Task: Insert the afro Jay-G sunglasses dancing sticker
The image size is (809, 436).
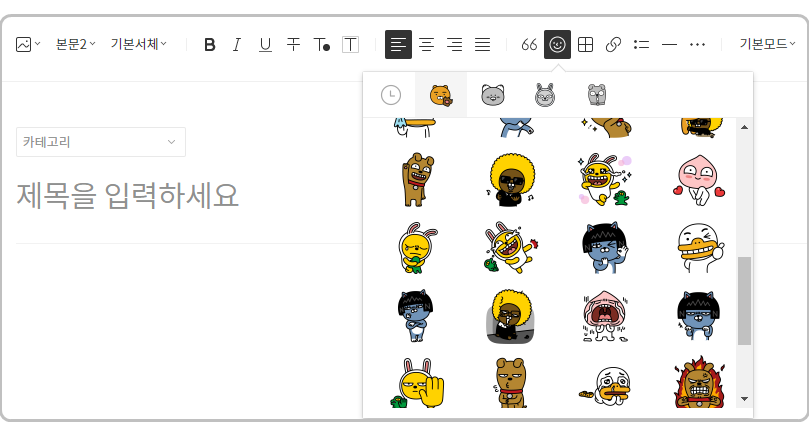Action: pos(511,180)
